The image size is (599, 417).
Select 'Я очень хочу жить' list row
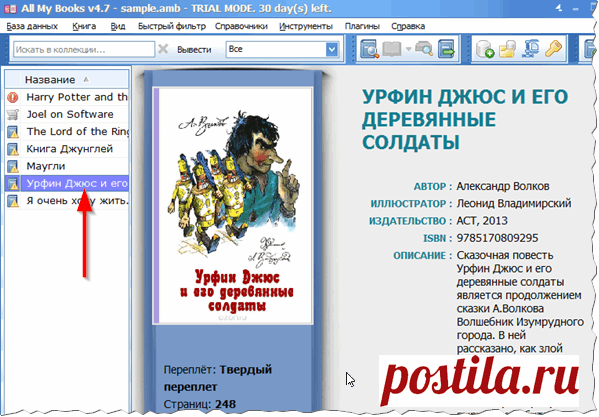pyautogui.click(x=67, y=201)
